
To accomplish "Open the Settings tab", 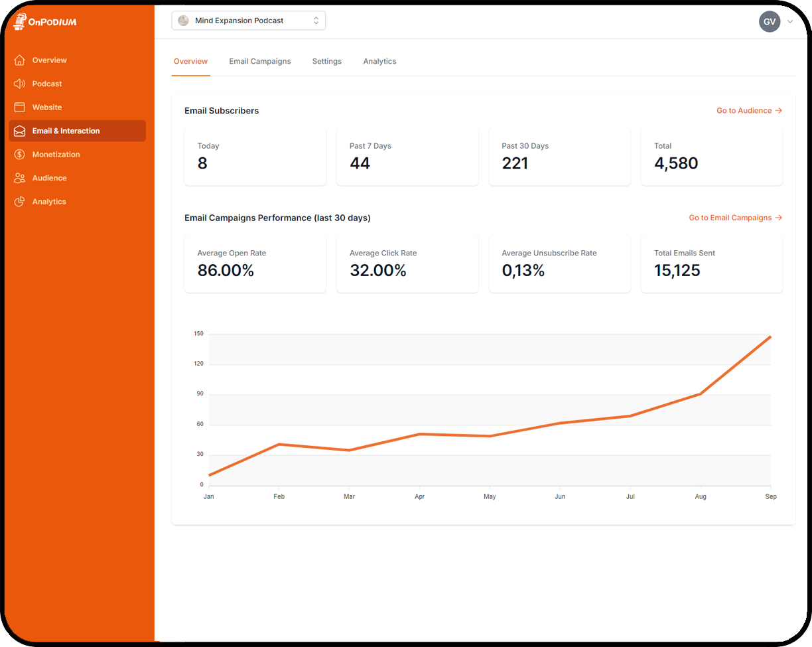I will [326, 61].
